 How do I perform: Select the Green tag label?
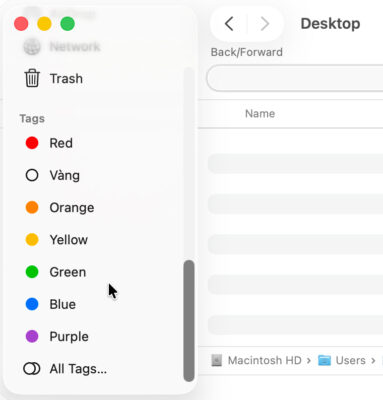[68, 272]
